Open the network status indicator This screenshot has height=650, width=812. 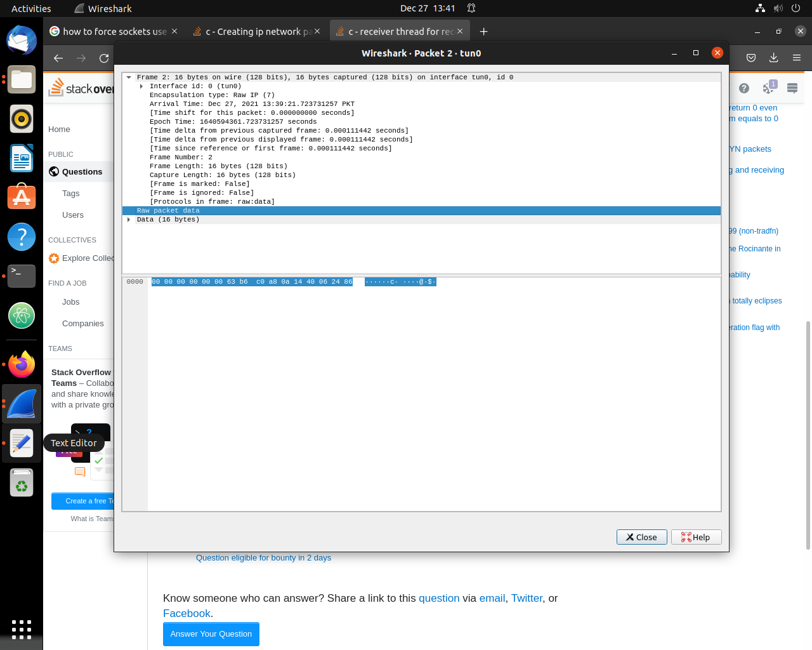click(760, 8)
